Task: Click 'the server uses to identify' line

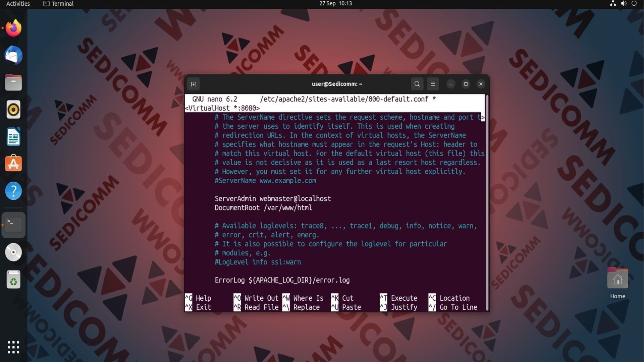Action: (x=334, y=126)
